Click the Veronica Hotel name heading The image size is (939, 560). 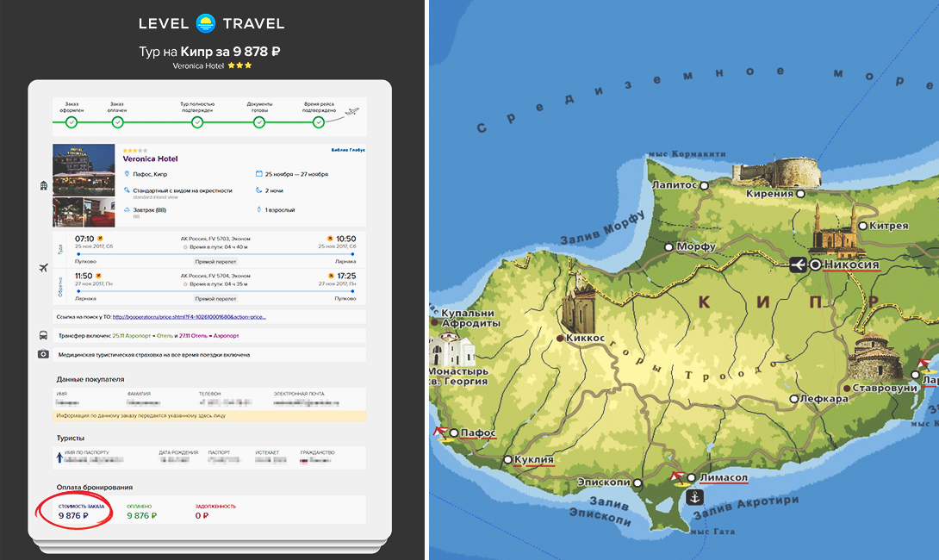(x=152, y=159)
